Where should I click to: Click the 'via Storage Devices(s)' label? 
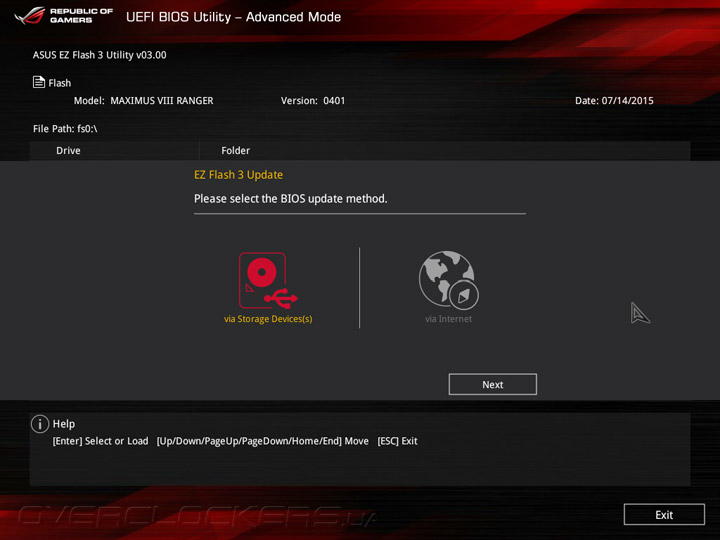[268, 319]
